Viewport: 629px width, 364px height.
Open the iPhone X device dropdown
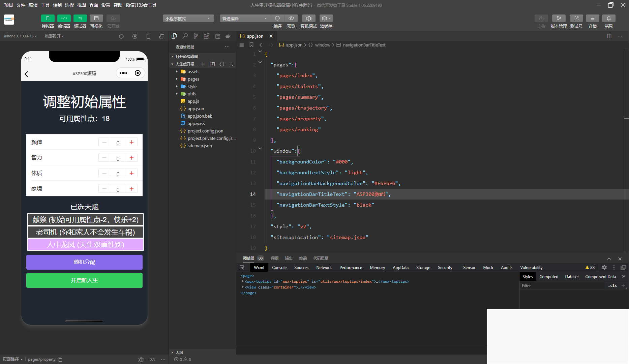pyautogui.click(x=20, y=36)
